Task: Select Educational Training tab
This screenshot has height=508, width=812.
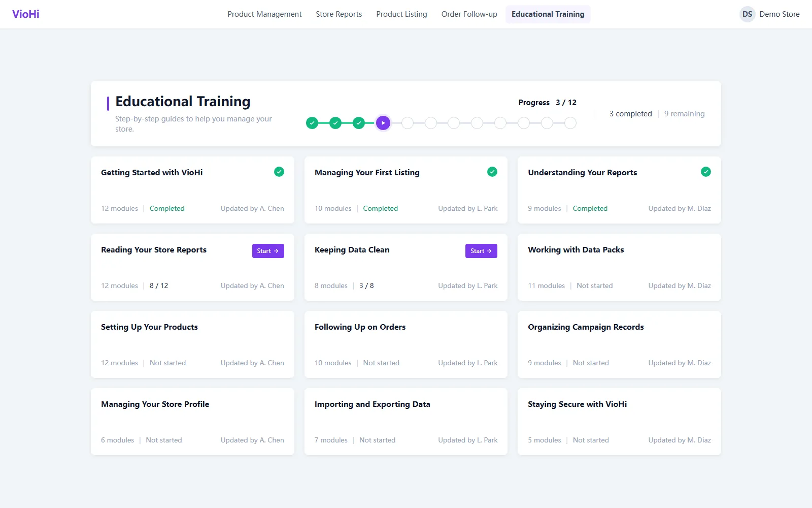Action: (x=548, y=14)
